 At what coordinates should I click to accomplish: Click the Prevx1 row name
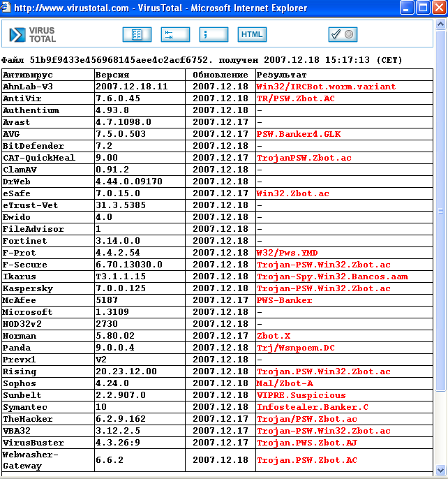(20, 360)
